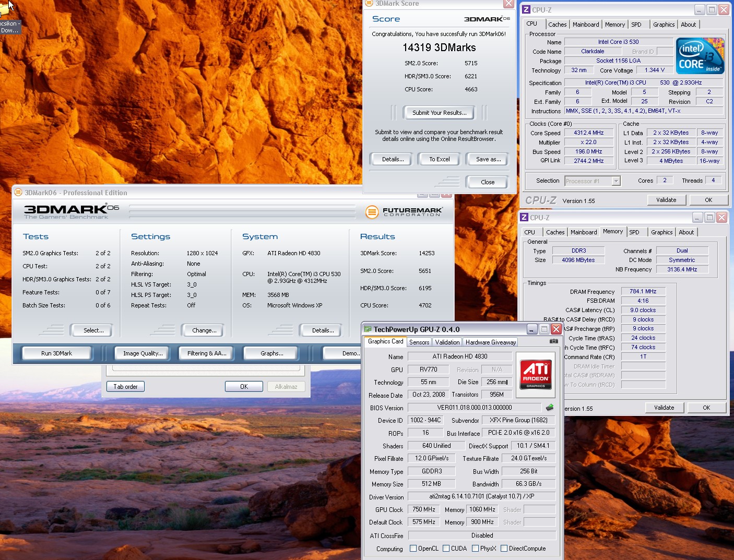Click the 3DMark Score window title icon
734x560 pixels.
(369, 3)
